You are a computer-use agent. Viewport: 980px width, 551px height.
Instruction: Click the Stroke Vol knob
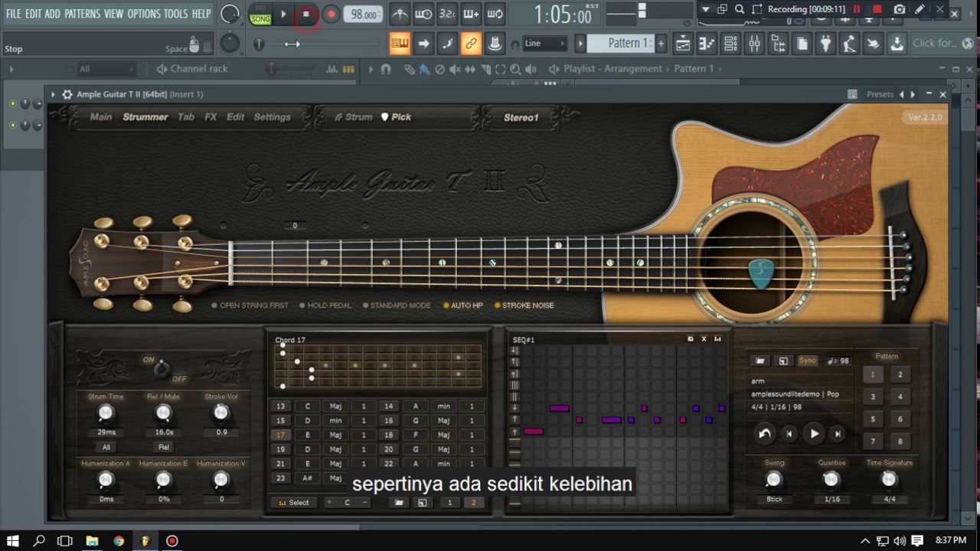220,413
